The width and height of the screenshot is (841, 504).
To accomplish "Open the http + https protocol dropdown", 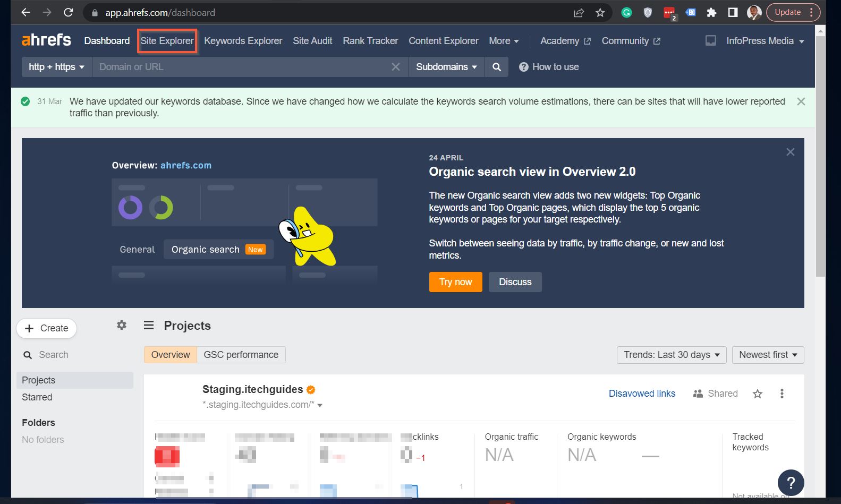I will (x=57, y=67).
